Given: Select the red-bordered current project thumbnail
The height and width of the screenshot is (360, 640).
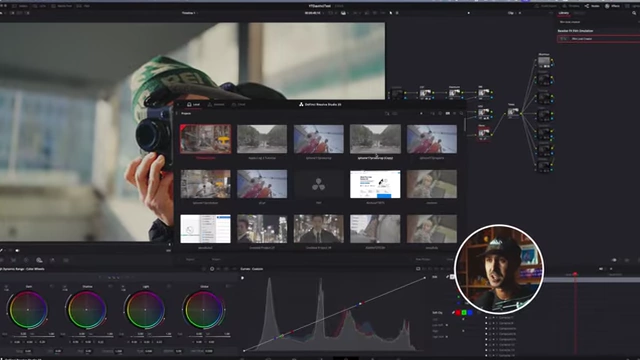Looking at the screenshot, I should 206,139.
